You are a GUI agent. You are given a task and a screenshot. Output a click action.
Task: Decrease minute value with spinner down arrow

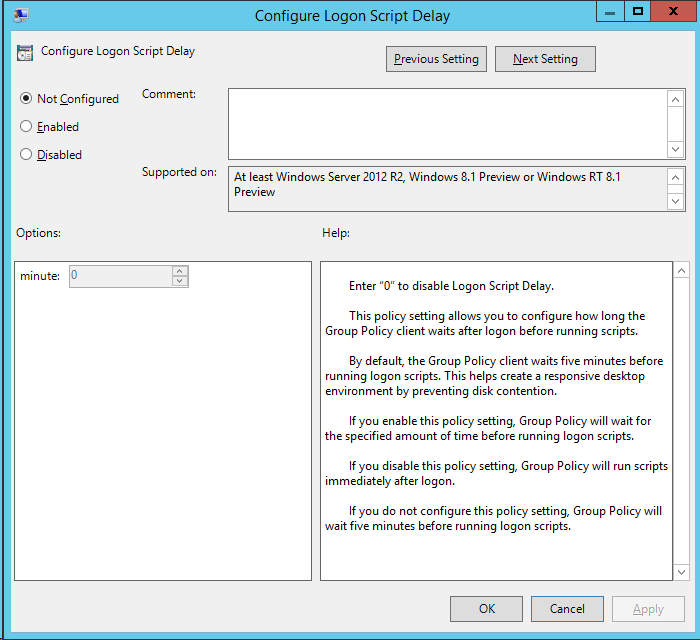coord(179,281)
